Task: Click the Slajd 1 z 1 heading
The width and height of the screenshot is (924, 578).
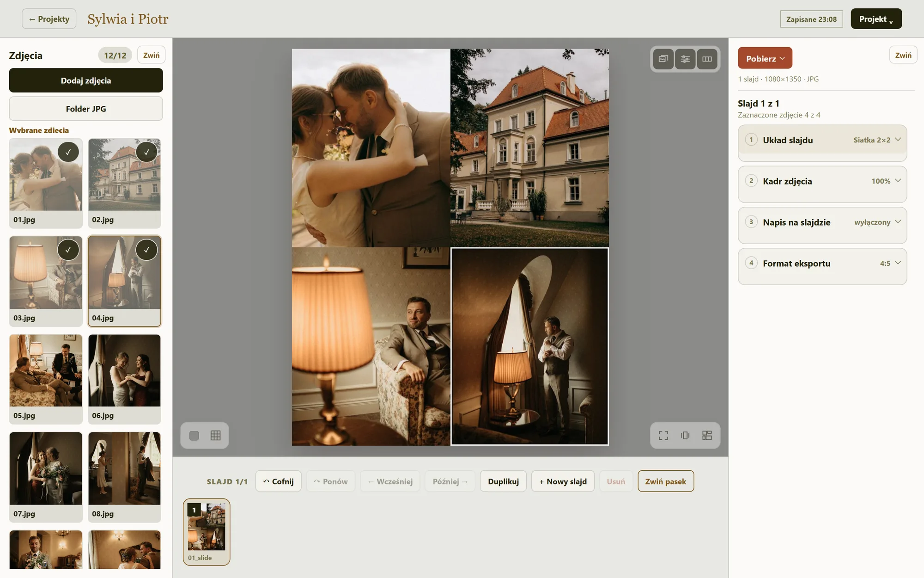Action: tap(759, 103)
